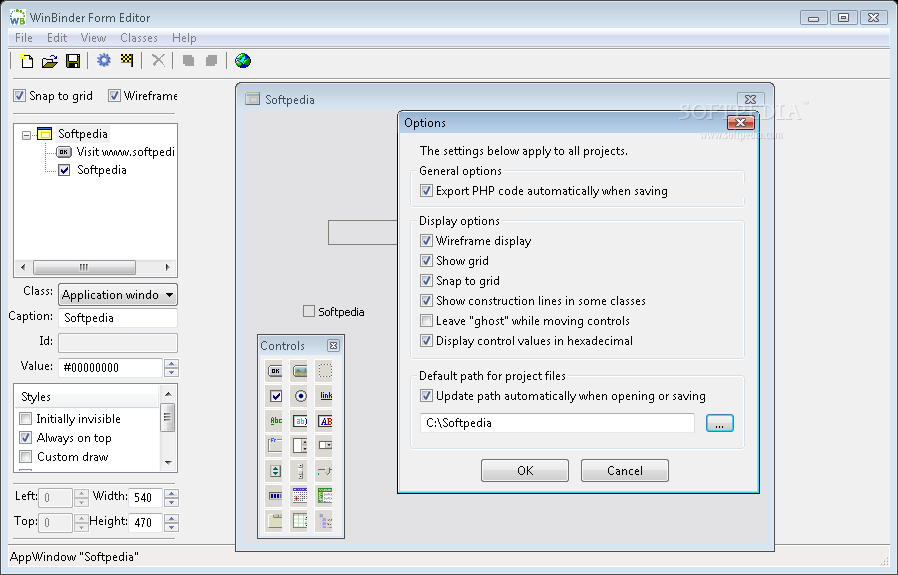Toggle the Show grid checkbox
The height and width of the screenshot is (575, 898).
click(x=426, y=261)
